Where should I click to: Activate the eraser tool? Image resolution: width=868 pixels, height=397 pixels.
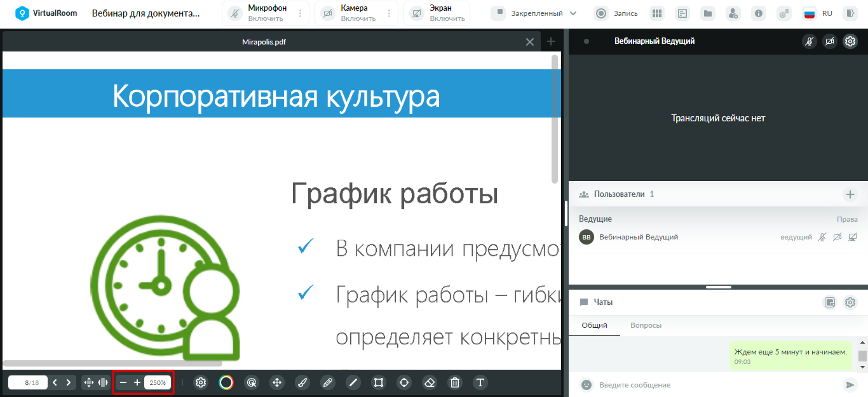pos(430,382)
